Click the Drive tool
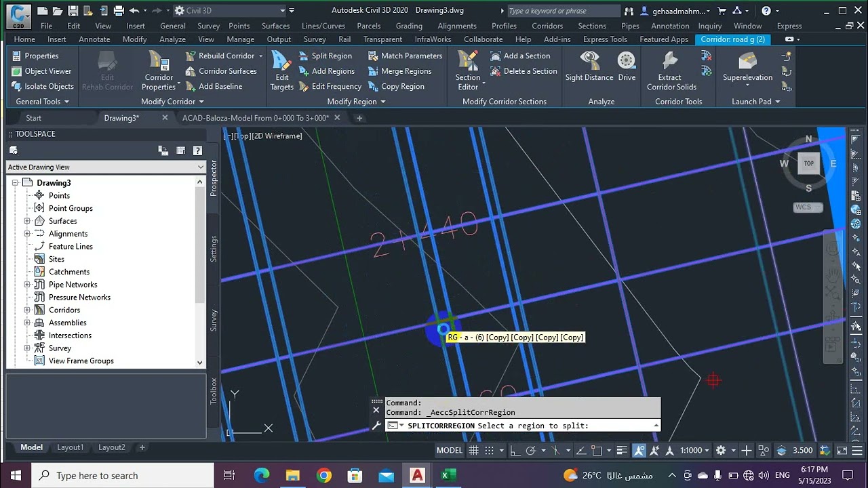The width and height of the screenshot is (868, 488). tap(627, 66)
